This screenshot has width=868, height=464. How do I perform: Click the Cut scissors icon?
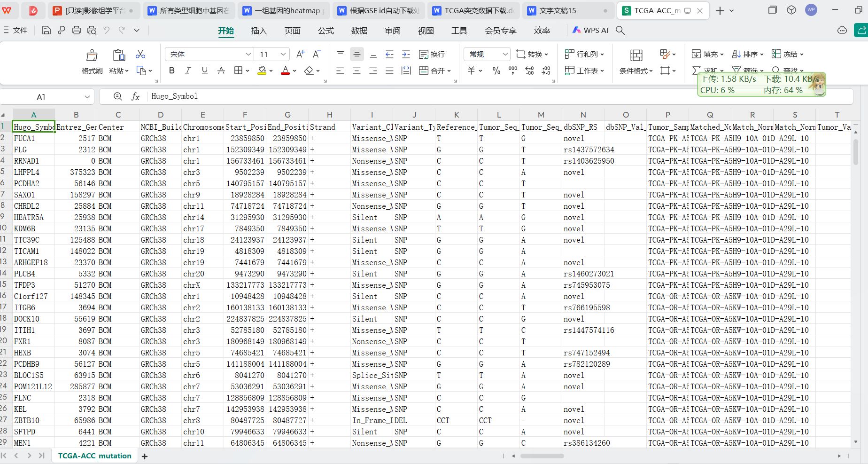[x=140, y=54]
